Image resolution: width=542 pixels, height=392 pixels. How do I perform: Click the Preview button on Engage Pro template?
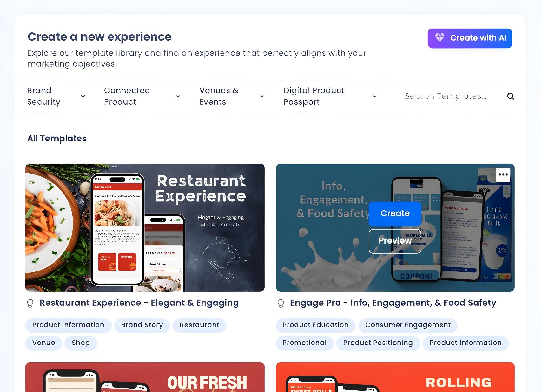pos(395,241)
